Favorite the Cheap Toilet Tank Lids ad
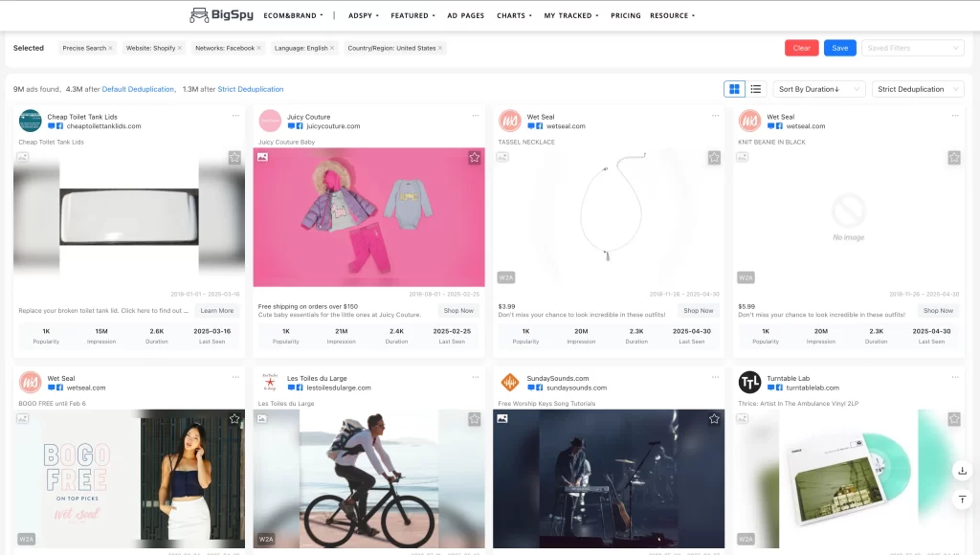 click(x=234, y=158)
